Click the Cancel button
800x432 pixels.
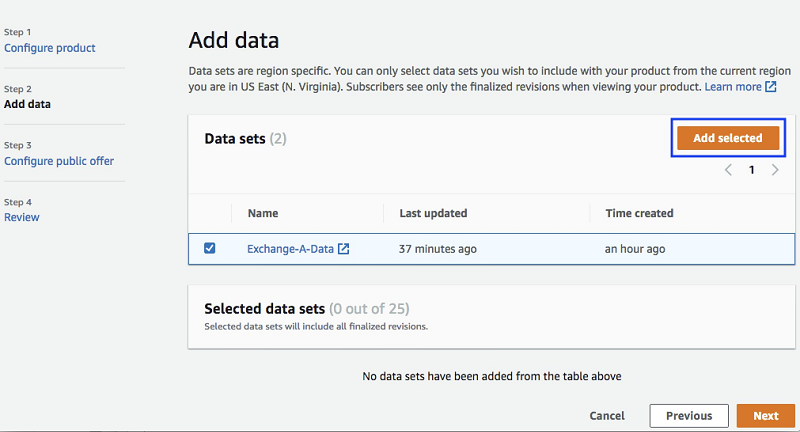point(607,416)
